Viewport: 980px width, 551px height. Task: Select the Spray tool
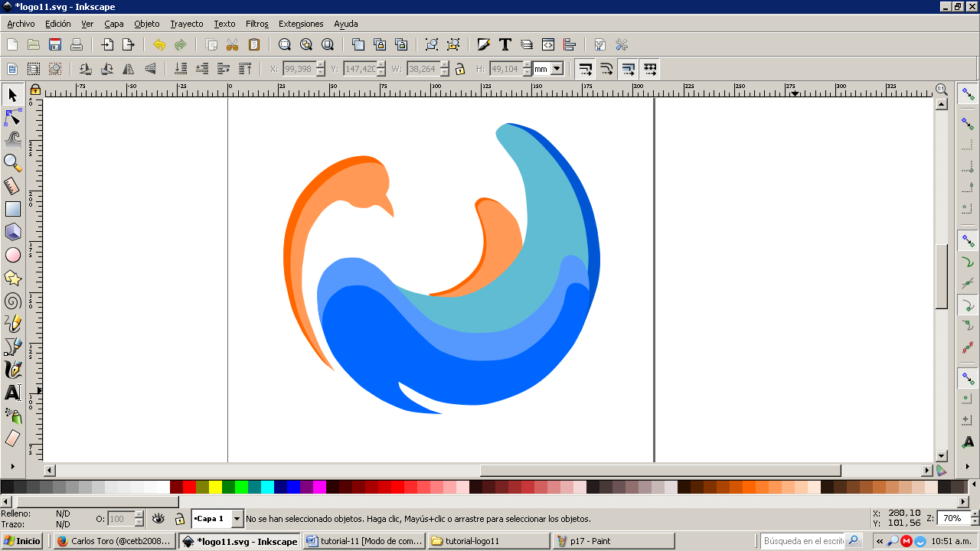click(x=12, y=416)
